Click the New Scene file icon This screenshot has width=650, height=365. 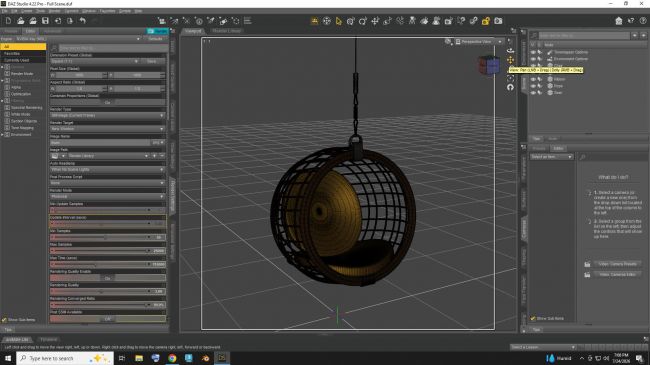tap(8, 21)
